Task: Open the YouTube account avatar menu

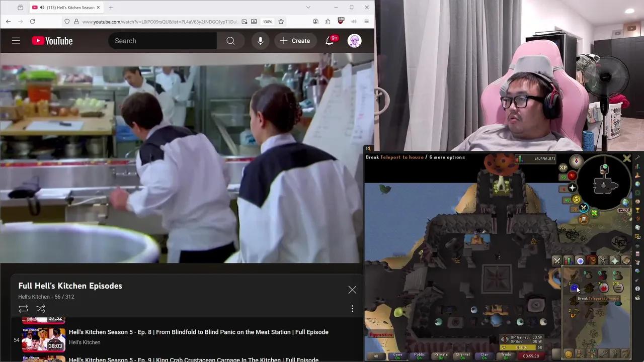Action: point(355,41)
